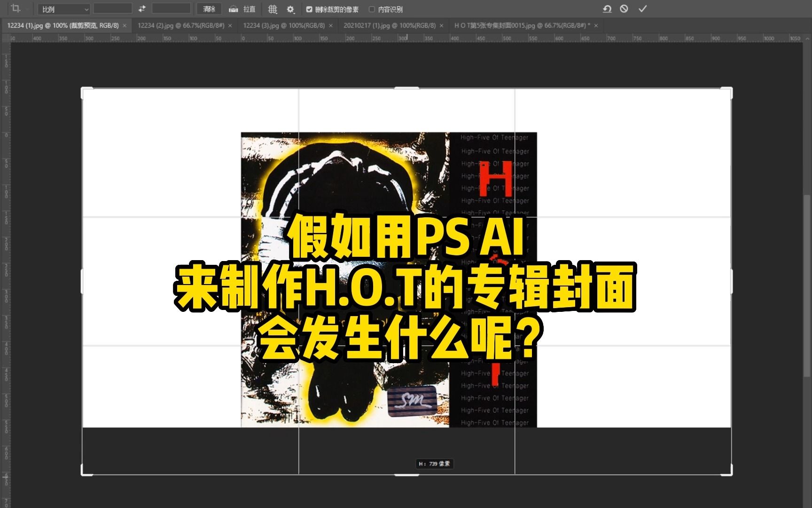Viewport: 812px width, 508px height.
Task: Open additional crop settings gear
Action: tap(290, 9)
